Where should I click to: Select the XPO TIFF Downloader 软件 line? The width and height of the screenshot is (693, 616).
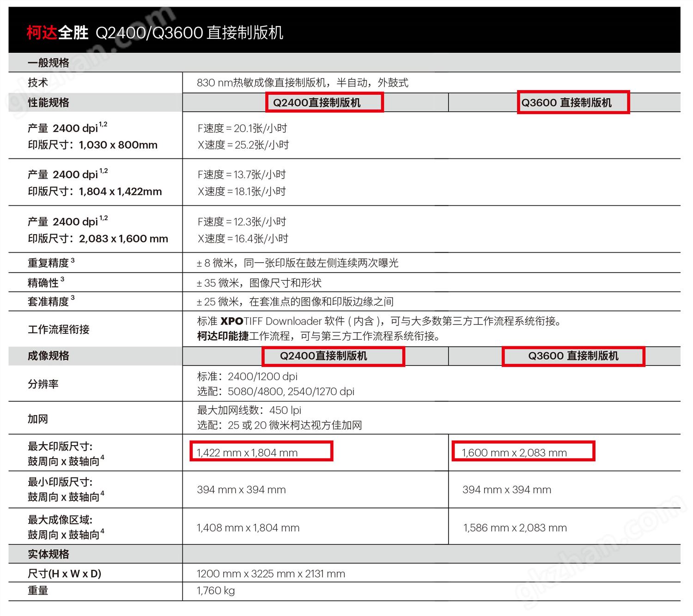pyautogui.click(x=379, y=321)
